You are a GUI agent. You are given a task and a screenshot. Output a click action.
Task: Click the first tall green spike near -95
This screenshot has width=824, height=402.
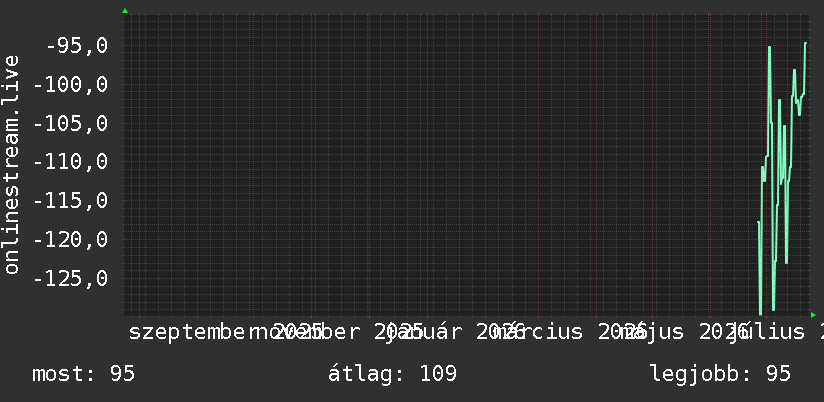769,47
